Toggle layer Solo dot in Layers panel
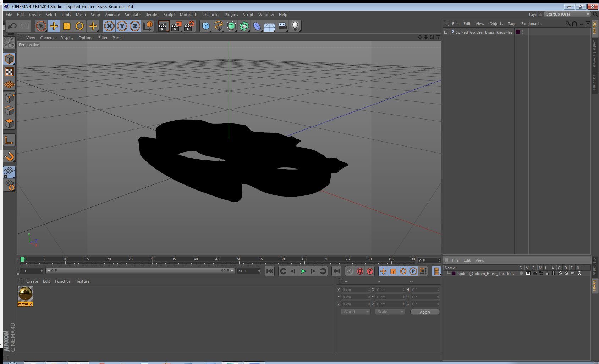 tap(521, 274)
